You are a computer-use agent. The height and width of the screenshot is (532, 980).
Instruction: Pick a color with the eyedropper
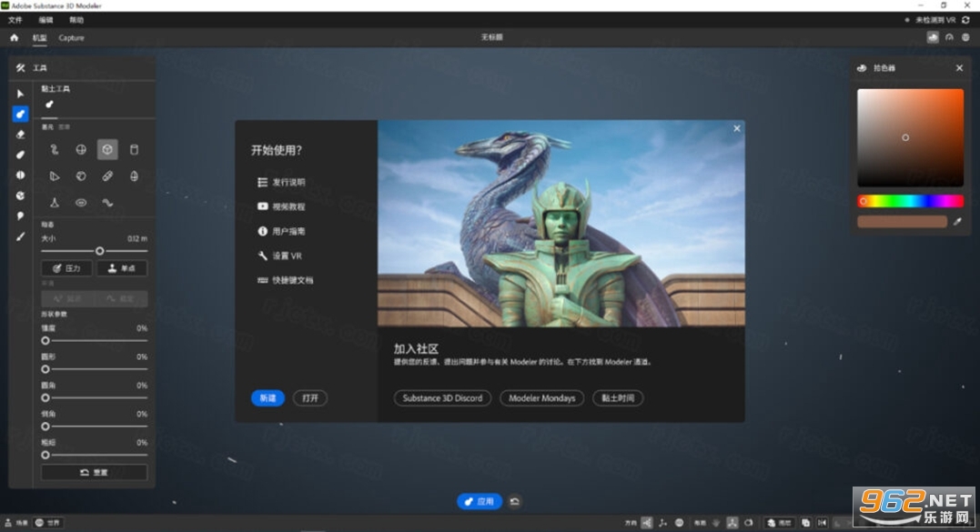point(957,222)
